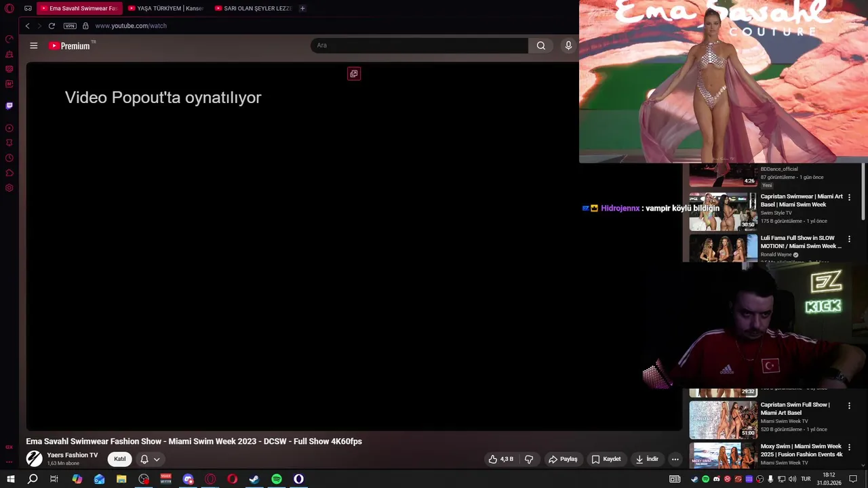Go back with browser back arrow
The width and height of the screenshot is (868, 488).
tap(27, 26)
